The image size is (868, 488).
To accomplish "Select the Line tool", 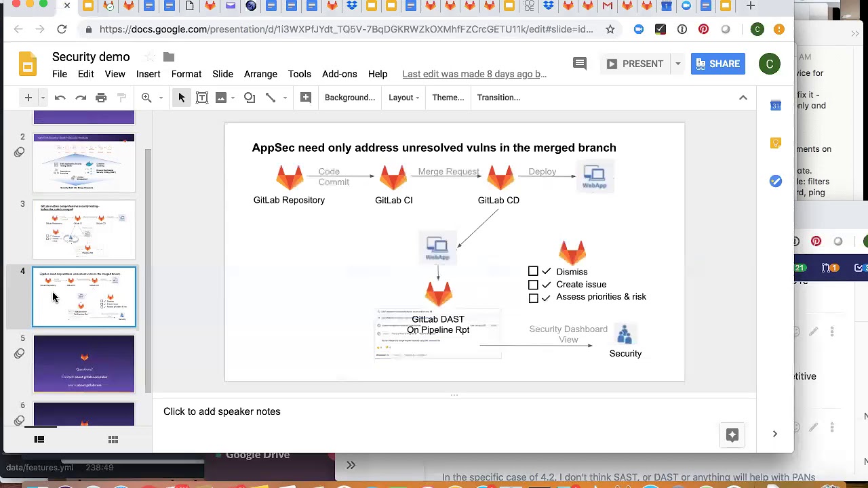I will pos(271,98).
